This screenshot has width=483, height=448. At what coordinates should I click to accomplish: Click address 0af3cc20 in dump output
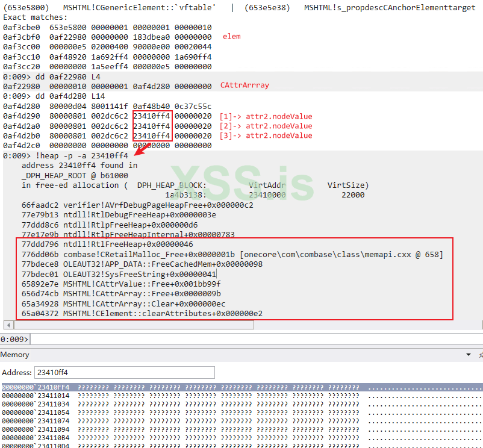[x=22, y=66]
